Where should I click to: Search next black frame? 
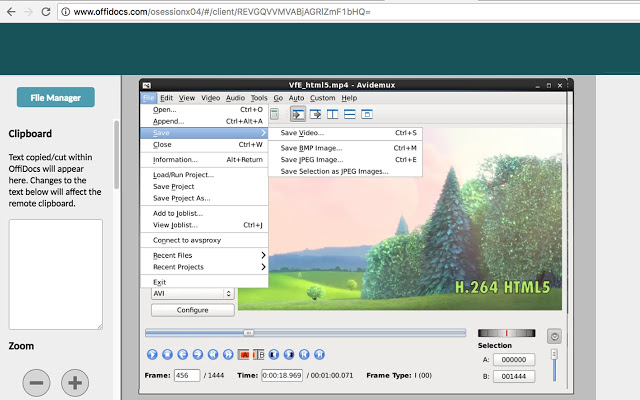click(289, 354)
